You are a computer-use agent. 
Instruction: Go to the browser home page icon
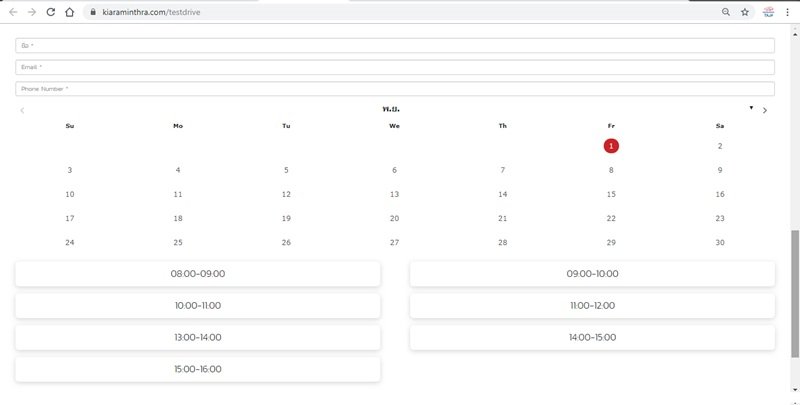point(69,12)
